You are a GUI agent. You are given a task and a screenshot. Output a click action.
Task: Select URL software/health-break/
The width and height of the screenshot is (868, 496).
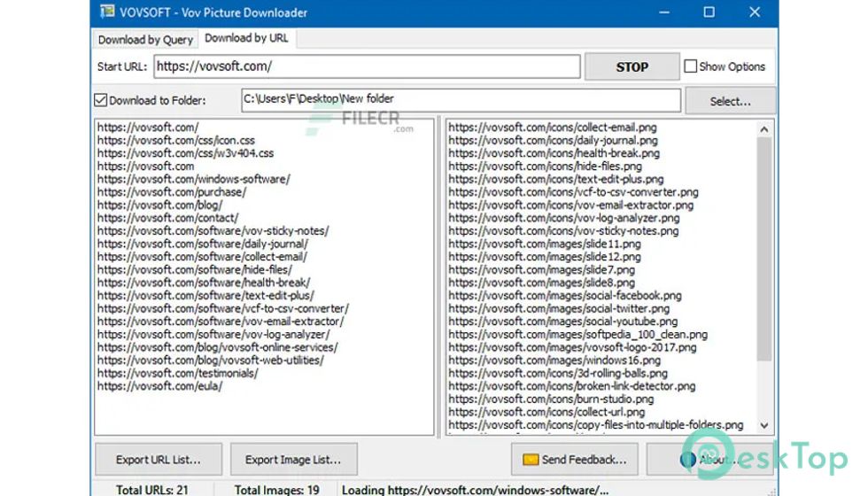[x=204, y=283]
